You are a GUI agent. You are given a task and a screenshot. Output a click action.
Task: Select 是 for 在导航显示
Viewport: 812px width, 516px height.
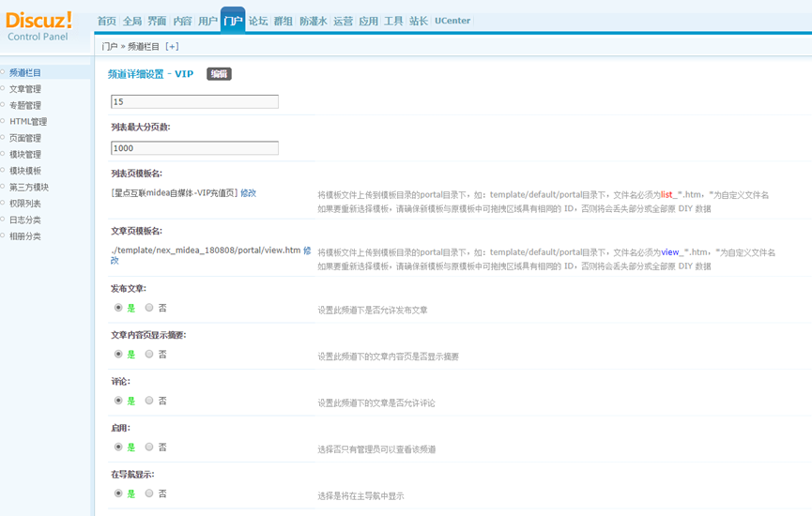[x=118, y=493]
